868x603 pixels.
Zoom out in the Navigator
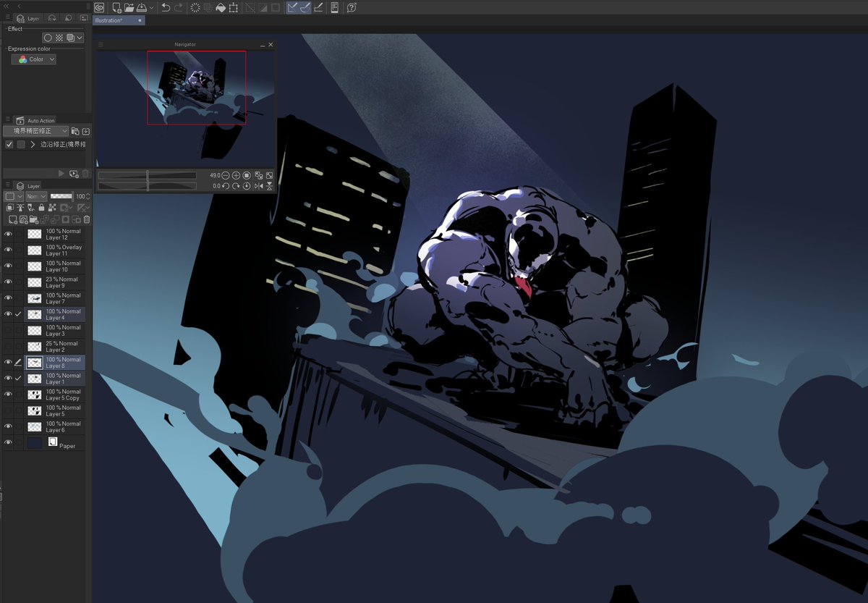point(226,175)
